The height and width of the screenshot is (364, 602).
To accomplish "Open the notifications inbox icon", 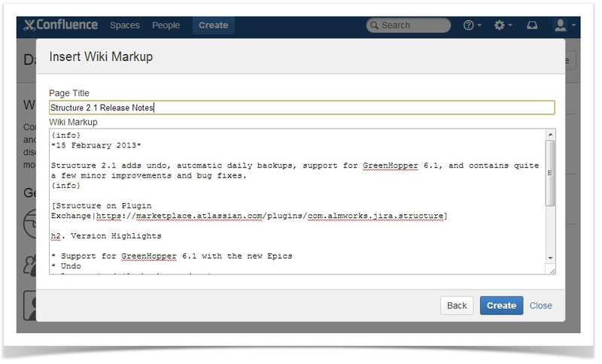I will 532,26.
